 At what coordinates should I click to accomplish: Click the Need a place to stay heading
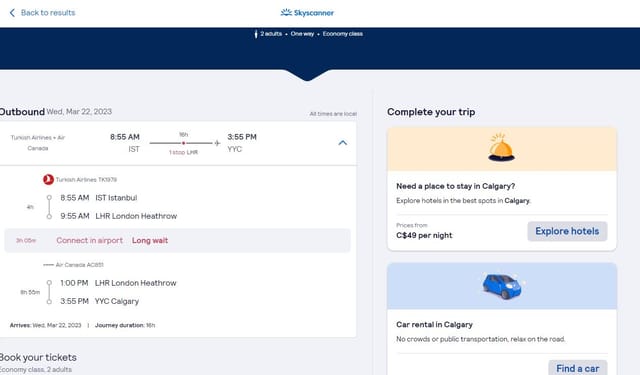(456, 186)
